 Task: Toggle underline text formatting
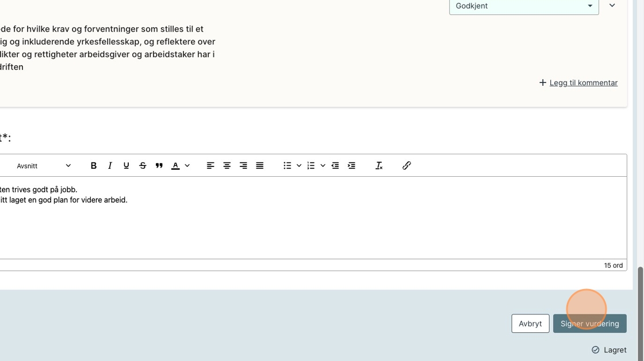(126, 166)
